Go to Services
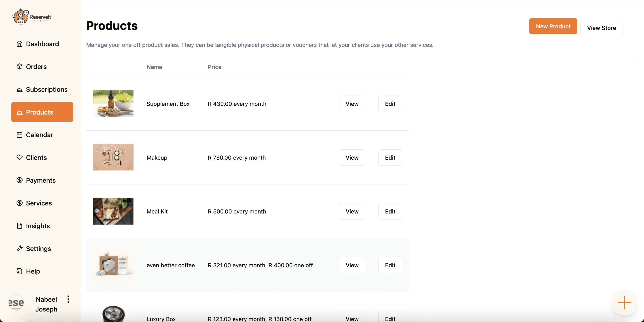The image size is (644, 322). point(42,203)
